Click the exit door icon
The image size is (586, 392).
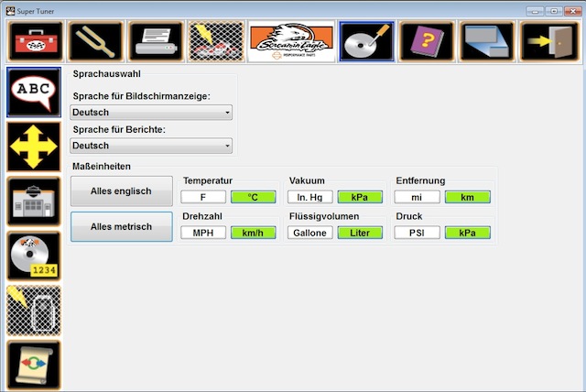point(547,41)
